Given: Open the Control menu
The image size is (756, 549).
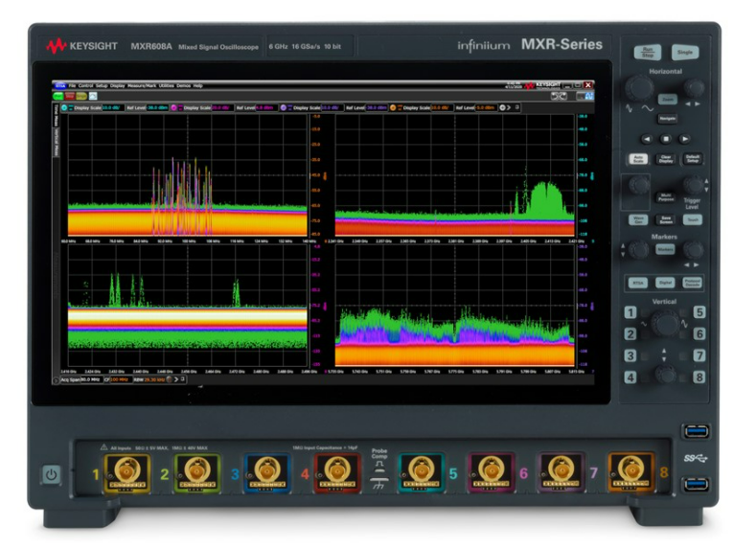Looking at the screenshot, I should pyautogui.click(x=85, y=86).
